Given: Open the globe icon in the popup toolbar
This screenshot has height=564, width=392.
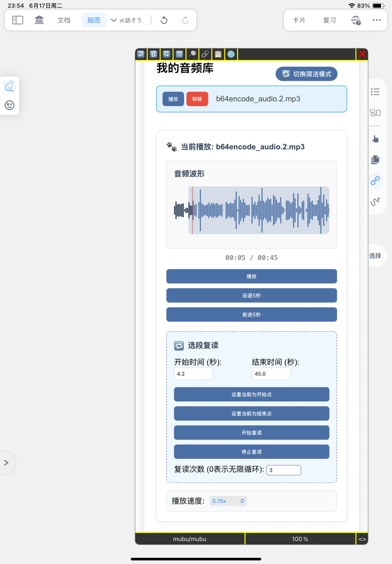Looking at the screenshot, I should click(x=231, y=54).
